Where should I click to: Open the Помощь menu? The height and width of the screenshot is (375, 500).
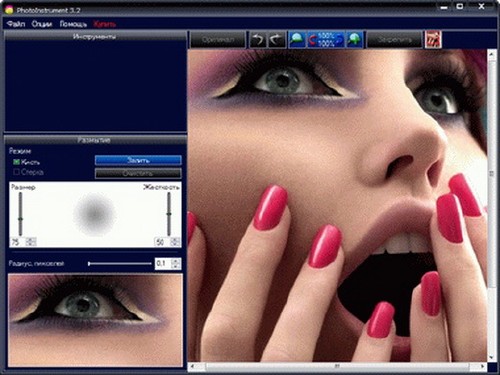(73, 24)
